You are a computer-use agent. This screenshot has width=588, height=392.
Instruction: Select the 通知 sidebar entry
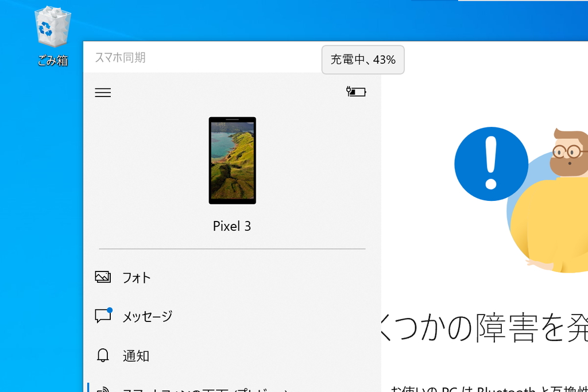click(x=136, y=356)
